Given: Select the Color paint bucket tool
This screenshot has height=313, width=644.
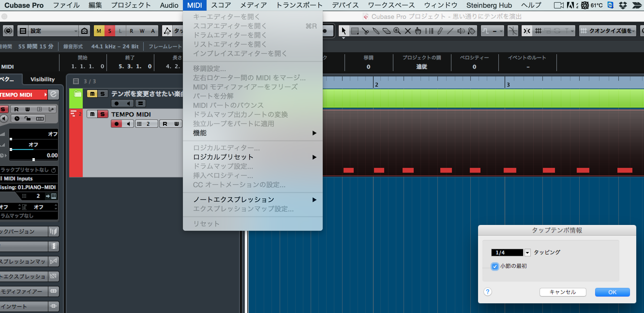Looking at the screenshot, I should tap(472, 31).
